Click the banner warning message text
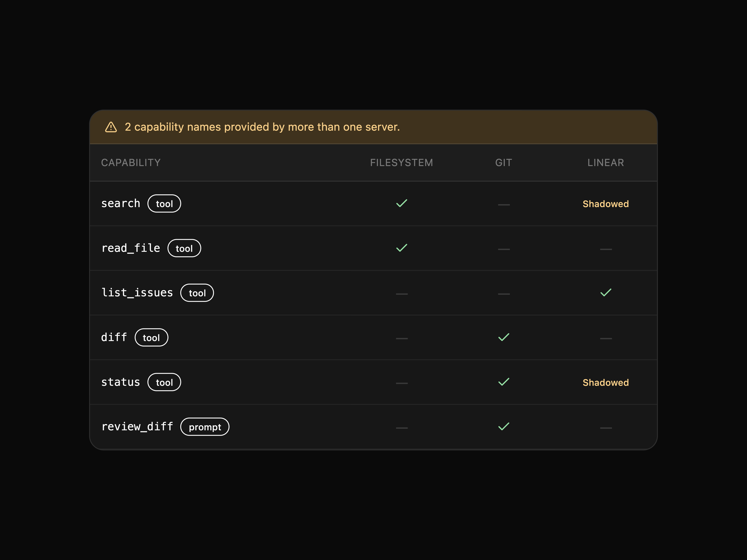 [x=262, y=127]
